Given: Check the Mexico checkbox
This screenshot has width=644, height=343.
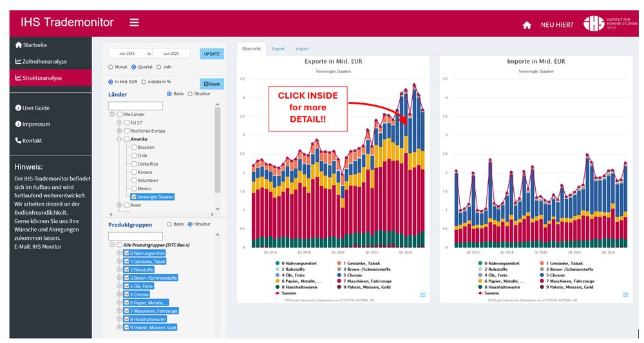Looking at the screenshot, I should [134, 188].
